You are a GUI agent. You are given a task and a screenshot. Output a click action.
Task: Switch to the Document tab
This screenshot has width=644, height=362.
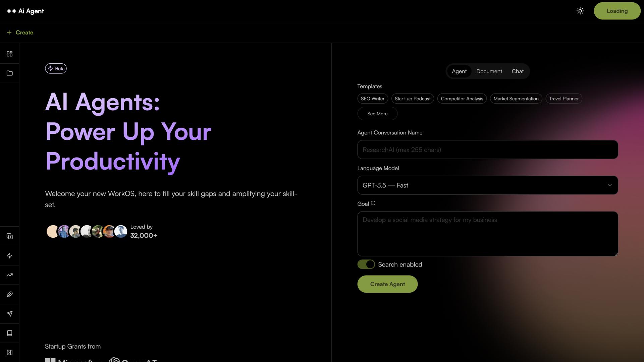[489, 71]
